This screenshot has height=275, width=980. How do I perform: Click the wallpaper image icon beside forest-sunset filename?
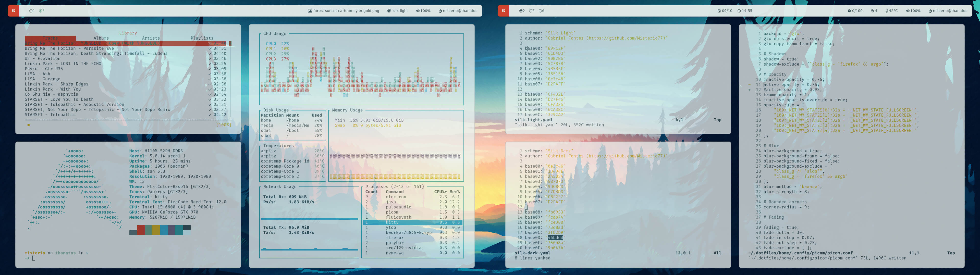(x=310, y=11)
